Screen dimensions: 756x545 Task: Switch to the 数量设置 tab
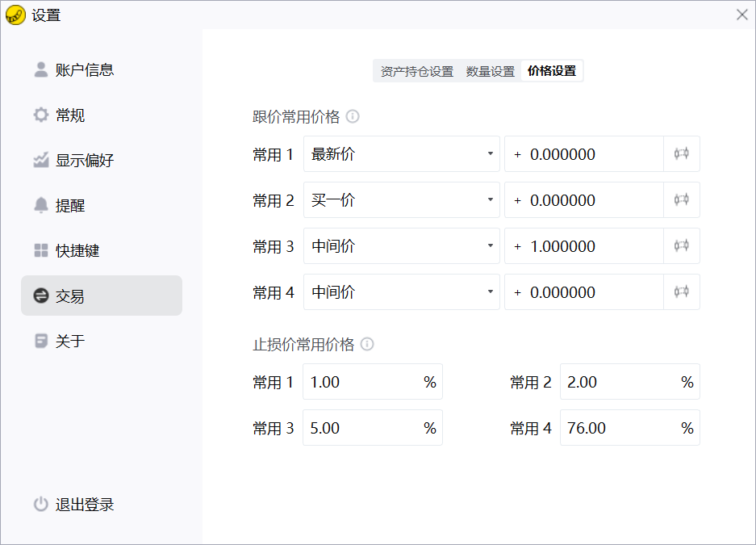(x=491, y=71)
